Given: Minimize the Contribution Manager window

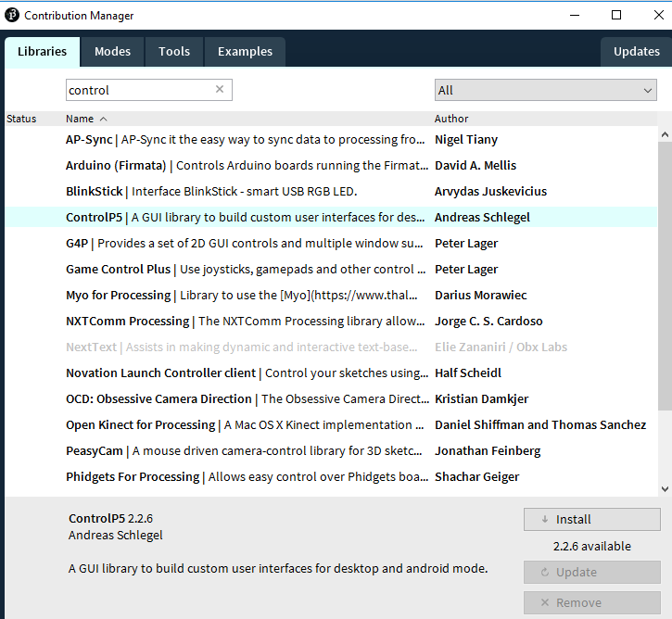Looking at the screenshot, I should click(x=575, y=15).
